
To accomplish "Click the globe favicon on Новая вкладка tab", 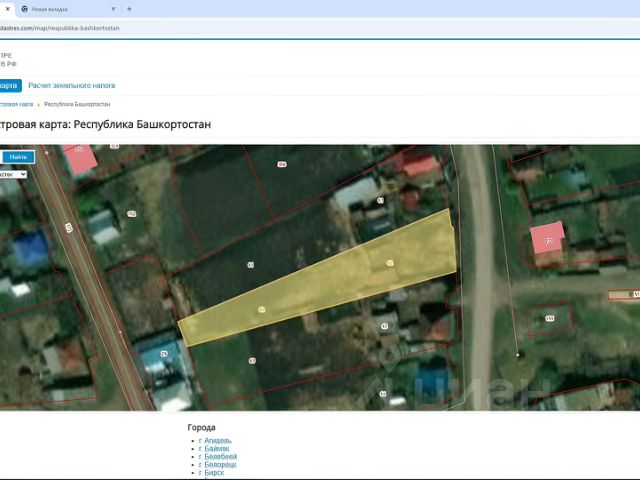I will 24,9.
